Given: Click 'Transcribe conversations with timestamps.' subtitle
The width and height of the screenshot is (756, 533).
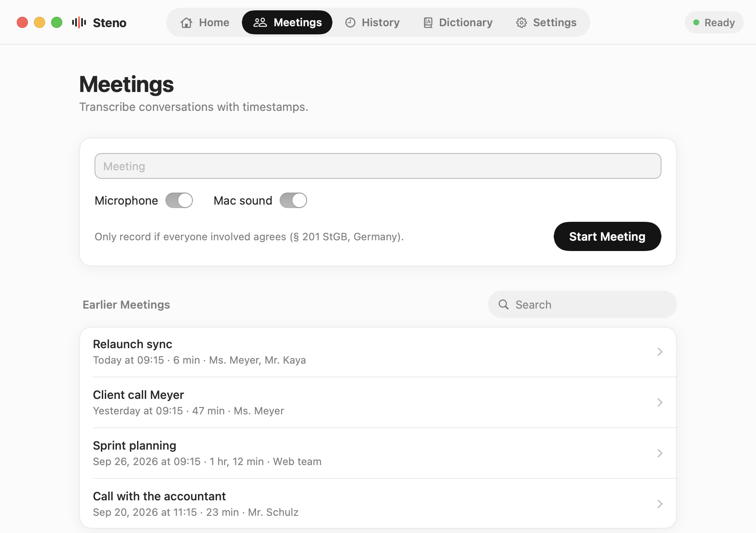Looking at the screenshot, I should 194,107.
